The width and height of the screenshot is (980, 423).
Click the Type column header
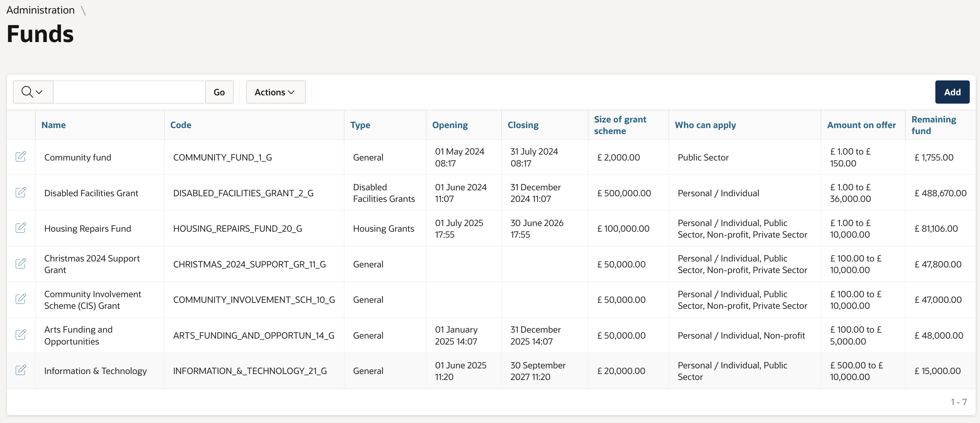click(x=360, y=125)
